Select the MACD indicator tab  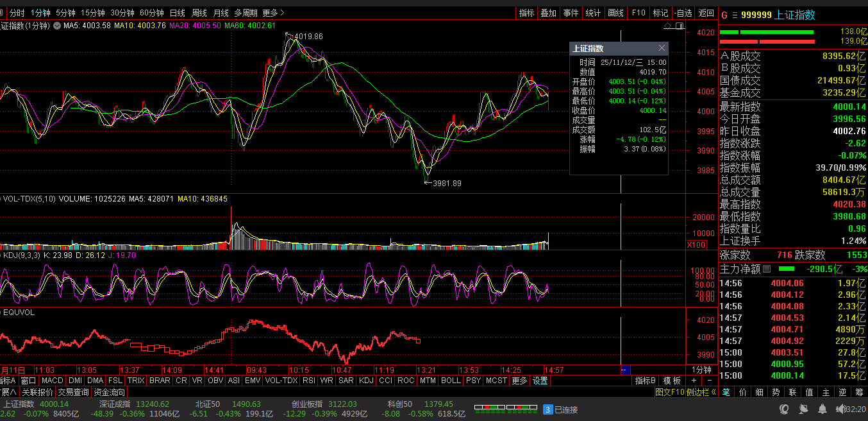[x=53, y=381]
